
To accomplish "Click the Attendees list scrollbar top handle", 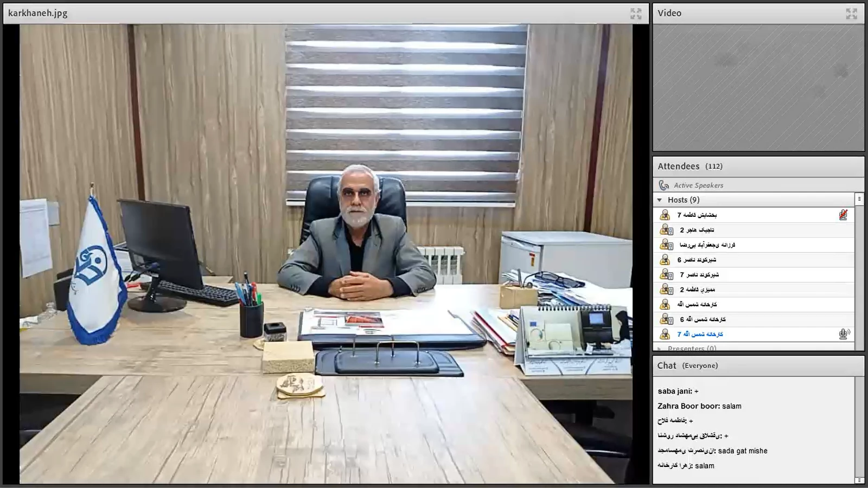I will pyautogui.click(x=859, y=200).
